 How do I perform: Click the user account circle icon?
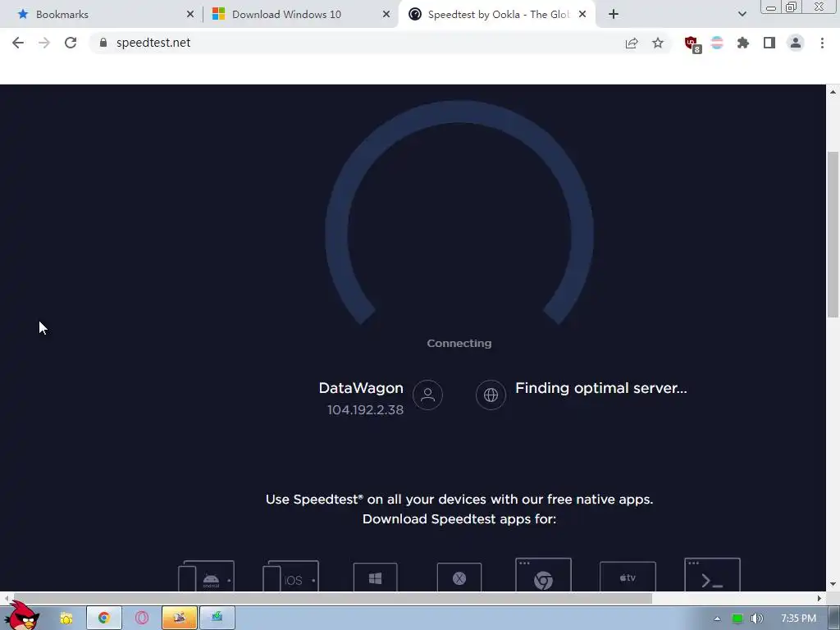[427, 395]
